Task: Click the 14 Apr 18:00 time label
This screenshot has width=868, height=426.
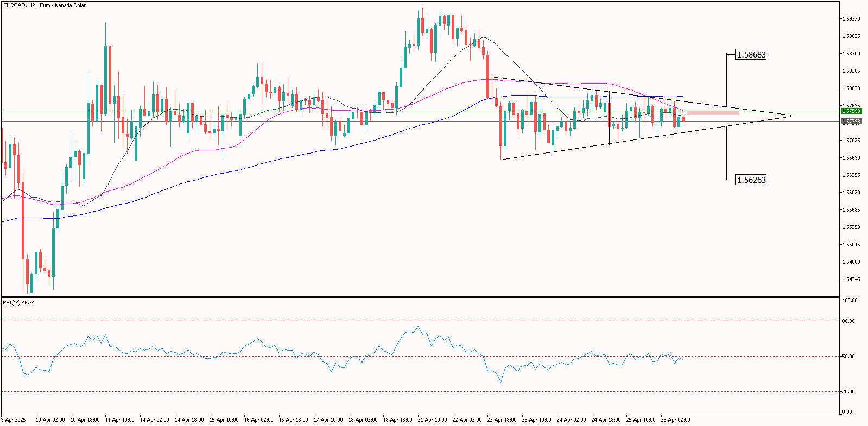Action: coord(189,420)
